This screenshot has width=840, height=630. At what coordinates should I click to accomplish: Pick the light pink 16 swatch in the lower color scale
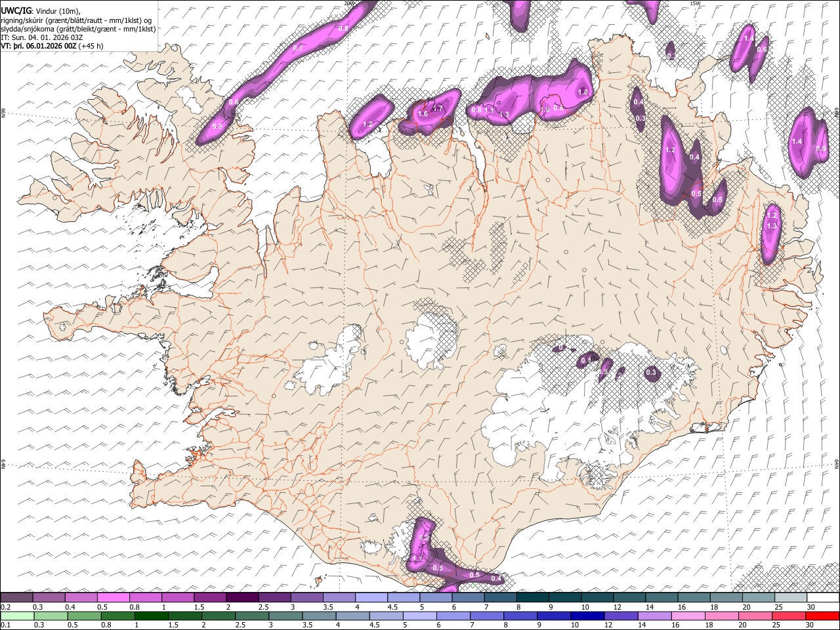tap(688, 616)
